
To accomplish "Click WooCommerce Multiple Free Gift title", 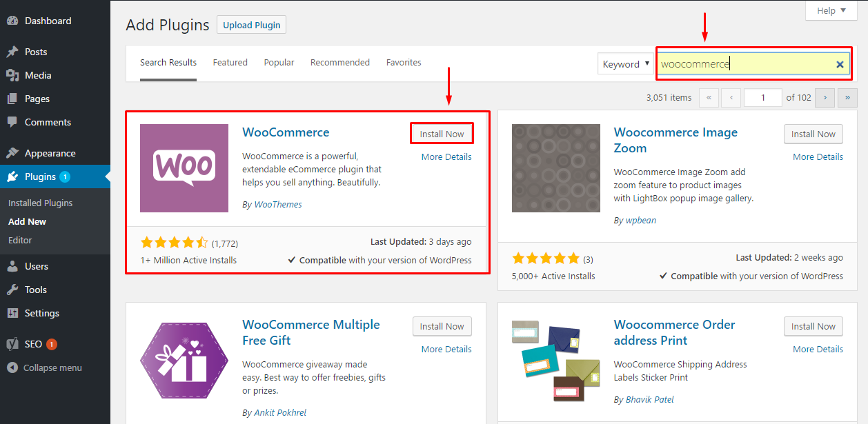I will coord(311,332).
